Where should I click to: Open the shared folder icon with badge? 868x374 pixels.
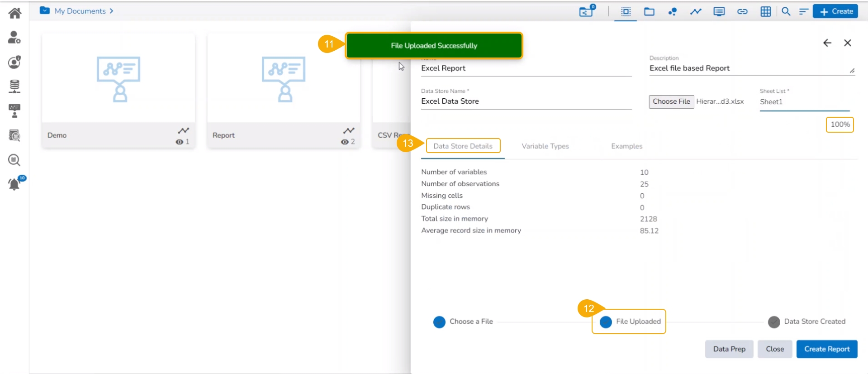[x=587, y=11]
